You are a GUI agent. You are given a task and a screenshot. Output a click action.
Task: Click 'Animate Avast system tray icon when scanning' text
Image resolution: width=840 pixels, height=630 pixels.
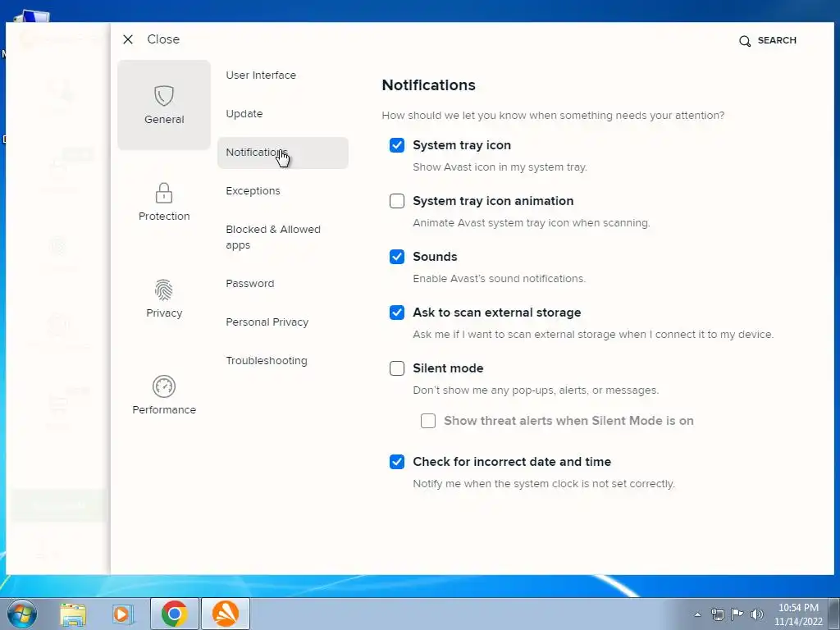click(x=532, y=223)
